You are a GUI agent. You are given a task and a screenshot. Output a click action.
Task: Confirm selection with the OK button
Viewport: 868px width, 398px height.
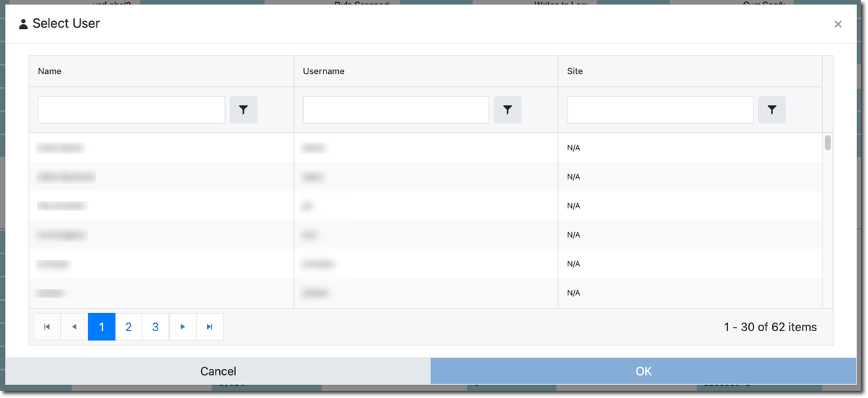(643, 371)
